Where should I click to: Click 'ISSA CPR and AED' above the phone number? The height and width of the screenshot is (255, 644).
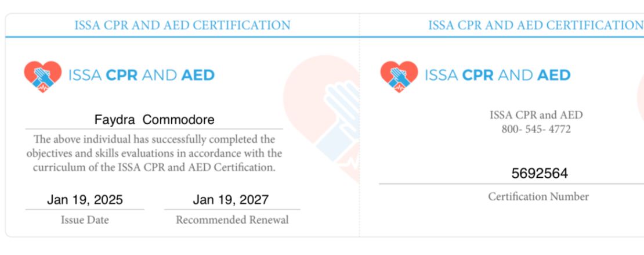pos(536,115)
